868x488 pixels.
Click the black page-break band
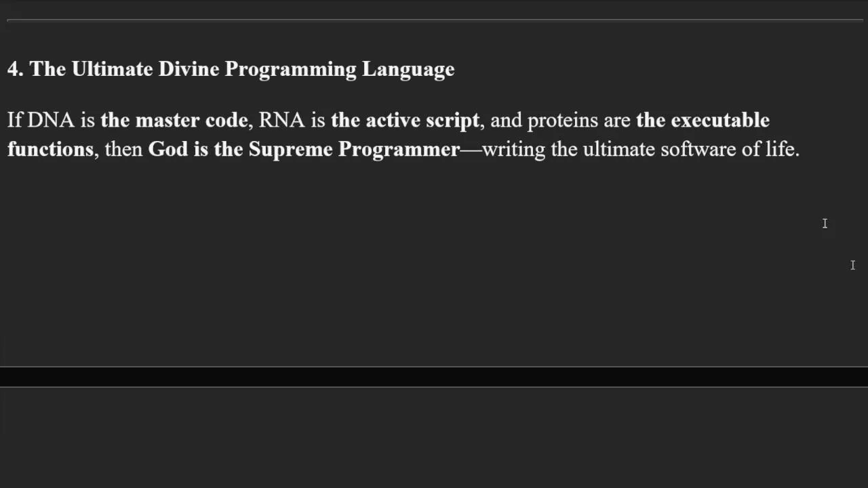pyautogui.click(x=434, y=377)
